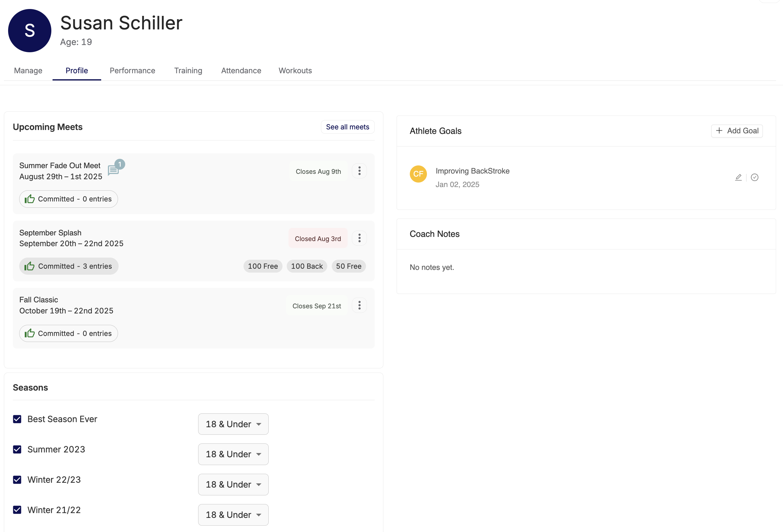Select the Profile tab
The height and width of the screenshot is (532, 783).
point(77,71)
